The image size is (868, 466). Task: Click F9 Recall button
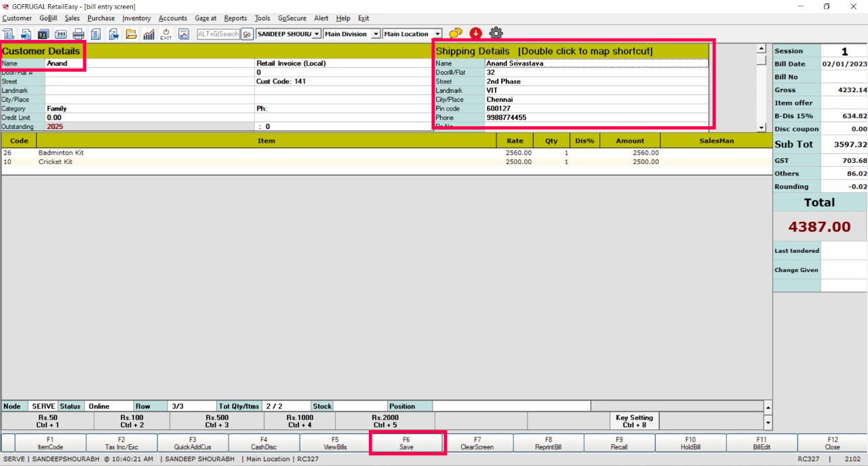[x=619, y=443]
